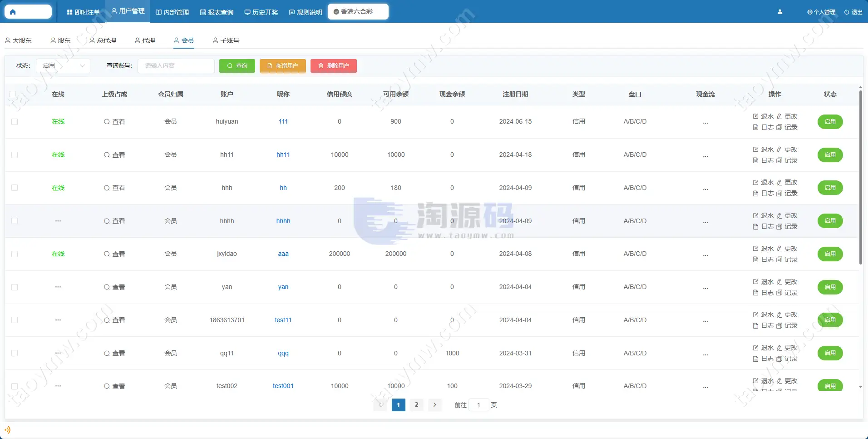
Task: Click 现金流 ellipsis in hh11 row
Action: pyautogui.click(x=705, y=155)
